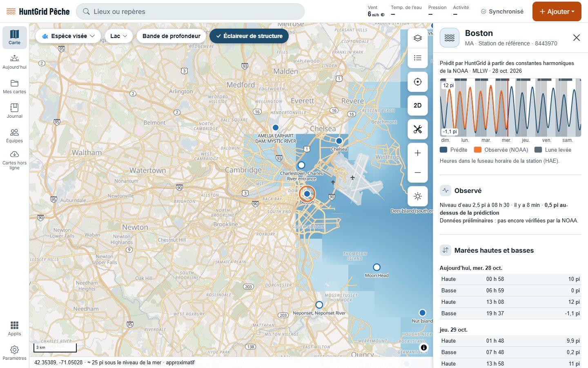
Task: Select the Amelia Earhart Dam station marker
Action: (x=276, y=128)
